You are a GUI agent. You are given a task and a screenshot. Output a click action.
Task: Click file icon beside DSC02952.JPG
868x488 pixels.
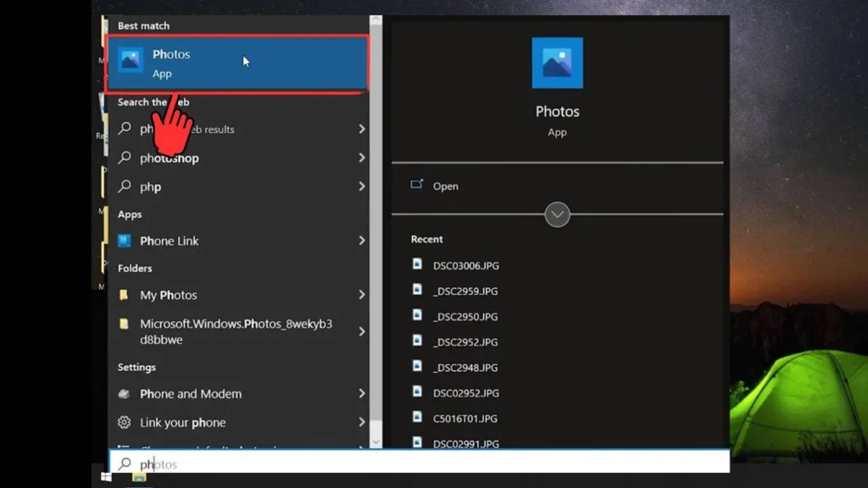click(417, 391)
